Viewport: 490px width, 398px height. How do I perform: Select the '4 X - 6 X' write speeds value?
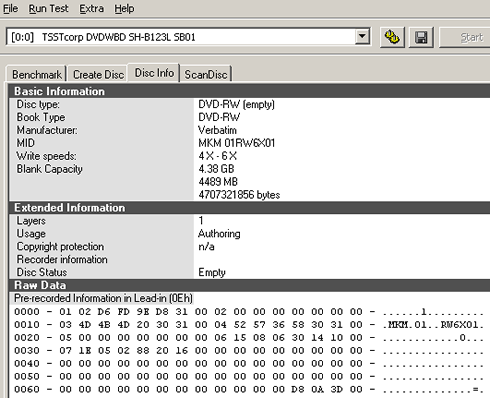[x=217, y=156]
